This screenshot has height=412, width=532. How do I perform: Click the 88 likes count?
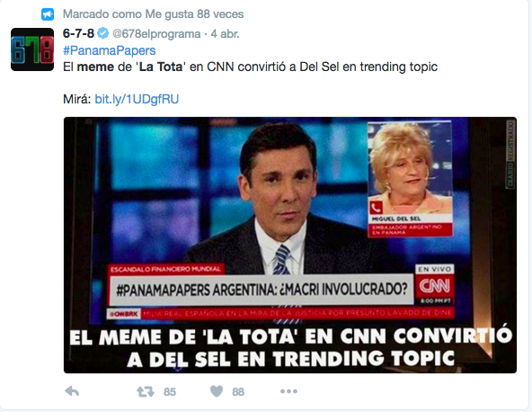238,392
